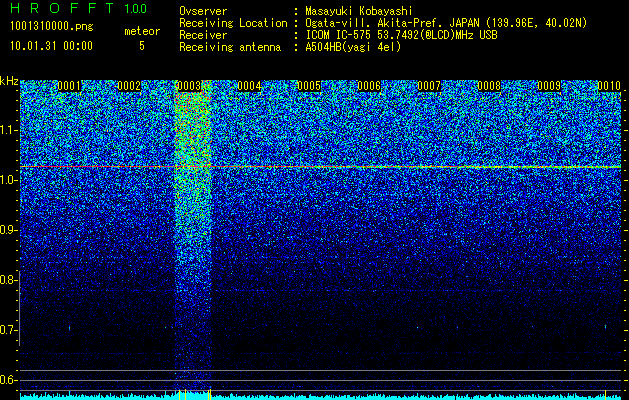Select time marker 0001
This screenshot has height=400, width=629.
pos(69,86)
